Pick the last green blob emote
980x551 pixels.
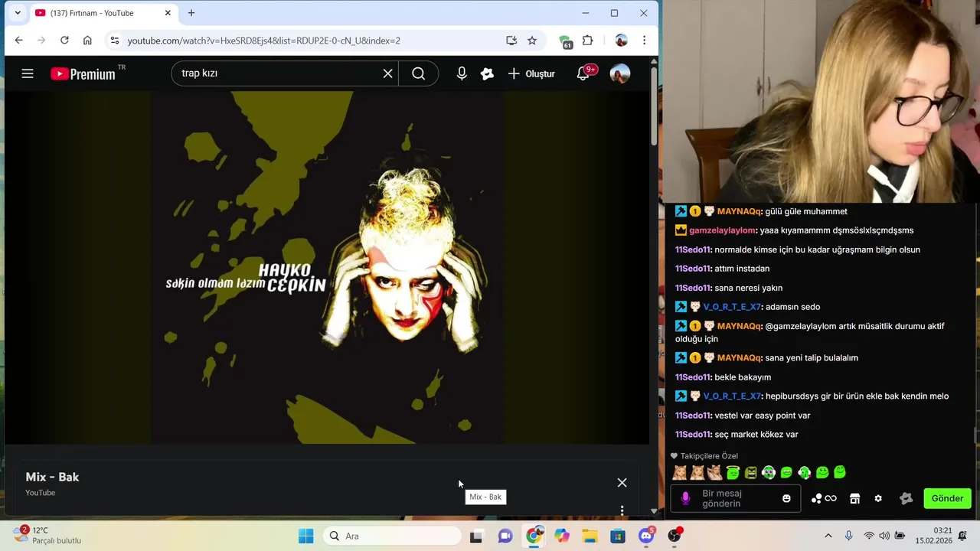click(840, 472)
